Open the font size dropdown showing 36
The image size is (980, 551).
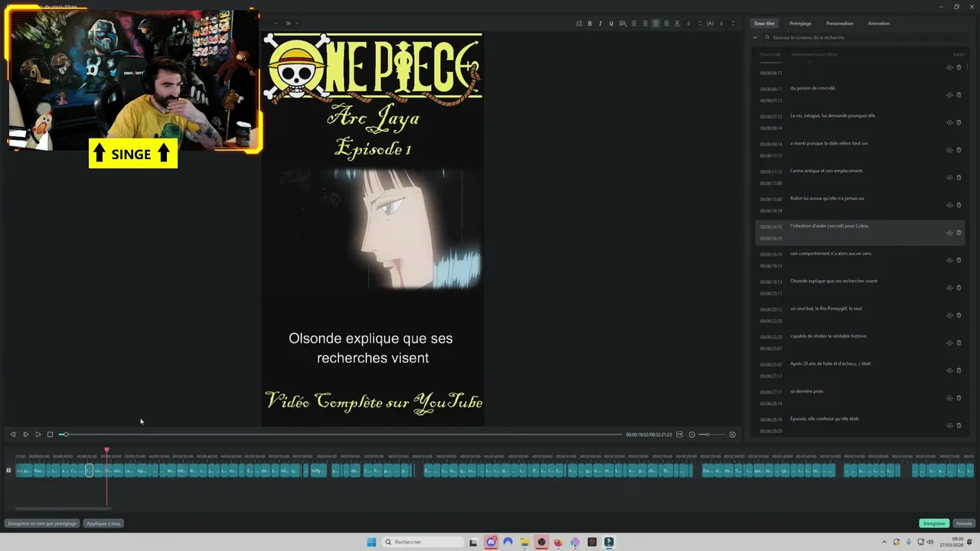click(x=292, y=24)
